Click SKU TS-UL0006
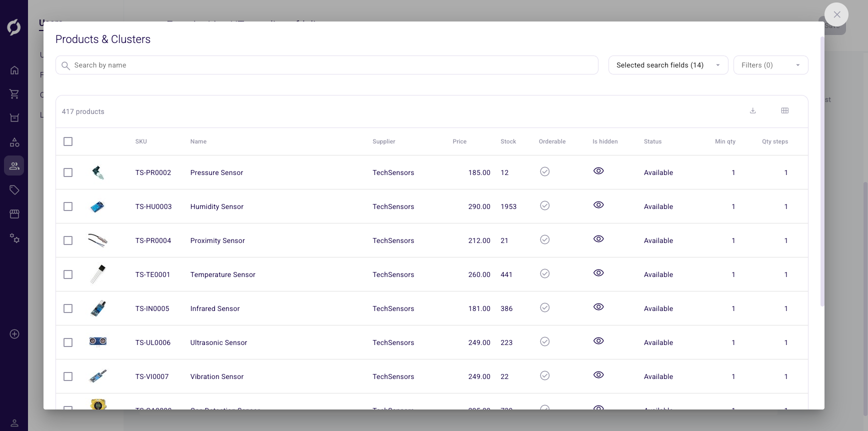 pos(153,342)
